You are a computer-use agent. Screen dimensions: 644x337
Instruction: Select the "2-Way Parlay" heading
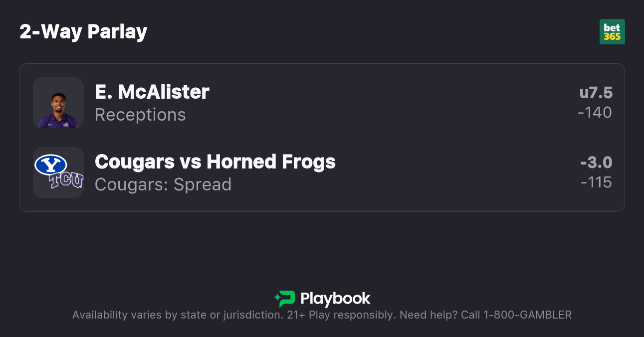point(83,32)
